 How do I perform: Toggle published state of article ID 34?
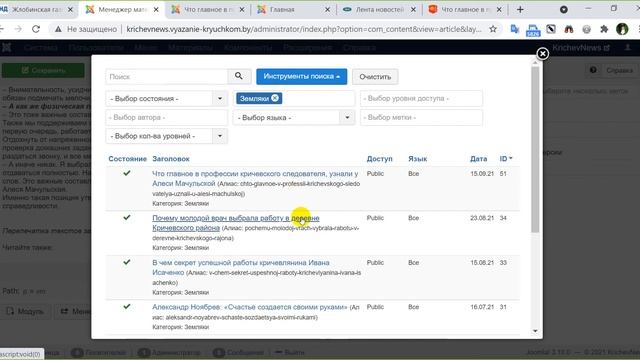(x=127, y=218)
